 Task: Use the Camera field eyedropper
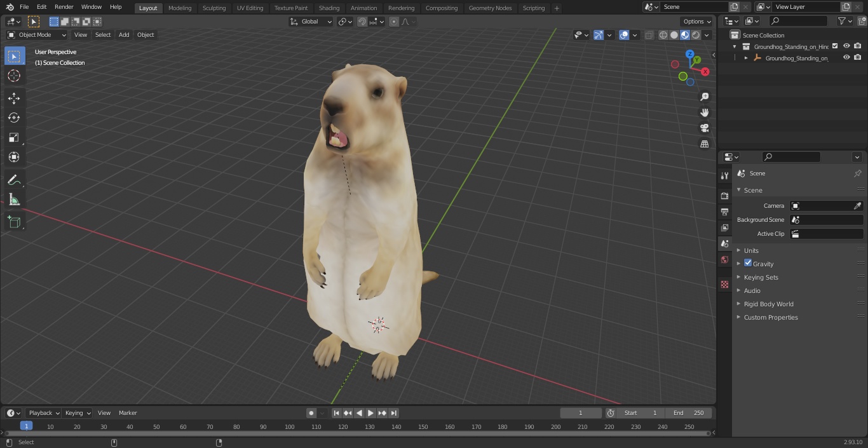(857, 206)
